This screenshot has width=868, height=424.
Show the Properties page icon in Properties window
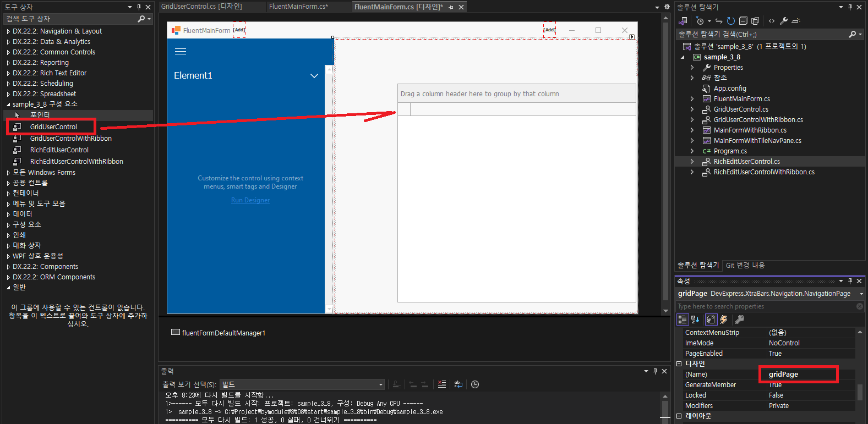[711, 320]
